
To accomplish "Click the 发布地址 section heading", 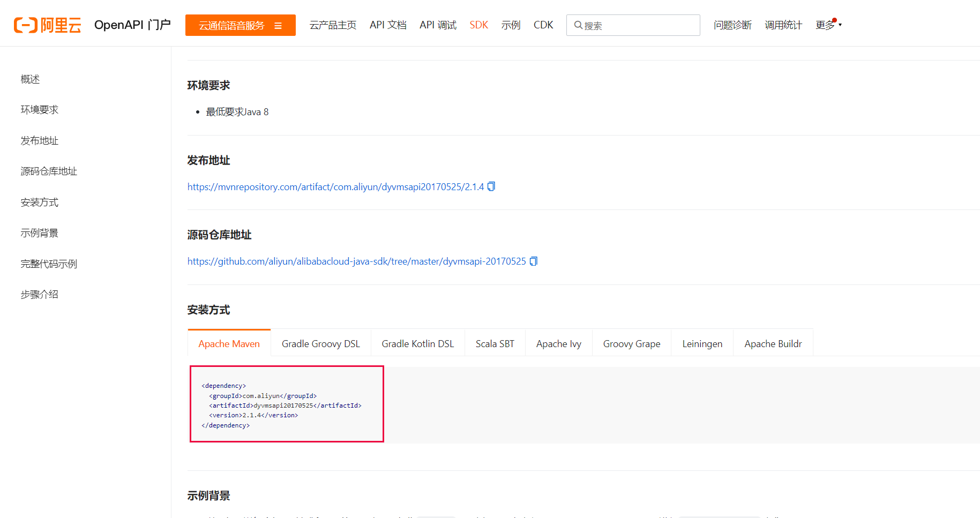I will click(208, 161).
